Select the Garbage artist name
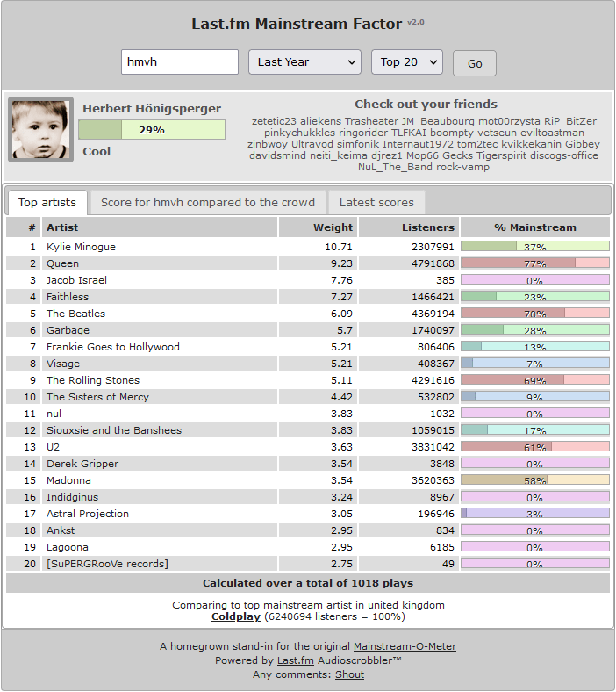616x692 pixels. [x=68, y=330]
